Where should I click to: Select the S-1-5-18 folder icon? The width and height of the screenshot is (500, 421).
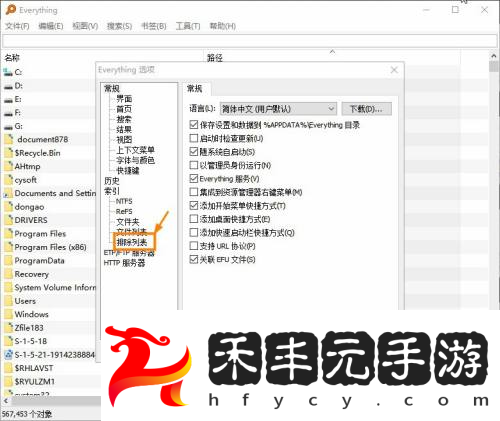(9, 341)
